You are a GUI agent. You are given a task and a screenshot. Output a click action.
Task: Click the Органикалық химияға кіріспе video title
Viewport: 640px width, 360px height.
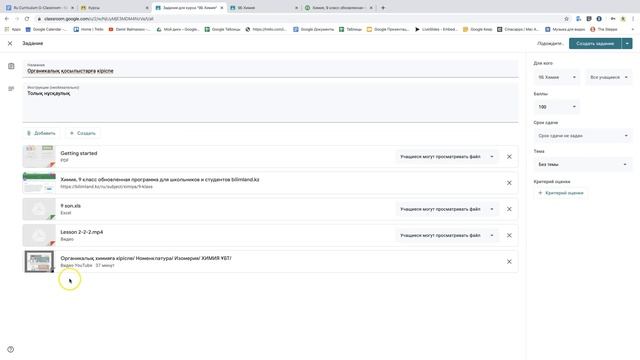(x=146, y=258)
